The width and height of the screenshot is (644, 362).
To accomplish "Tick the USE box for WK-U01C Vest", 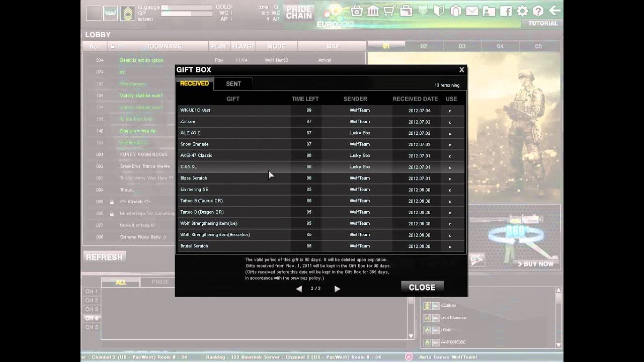I will 450,111.
